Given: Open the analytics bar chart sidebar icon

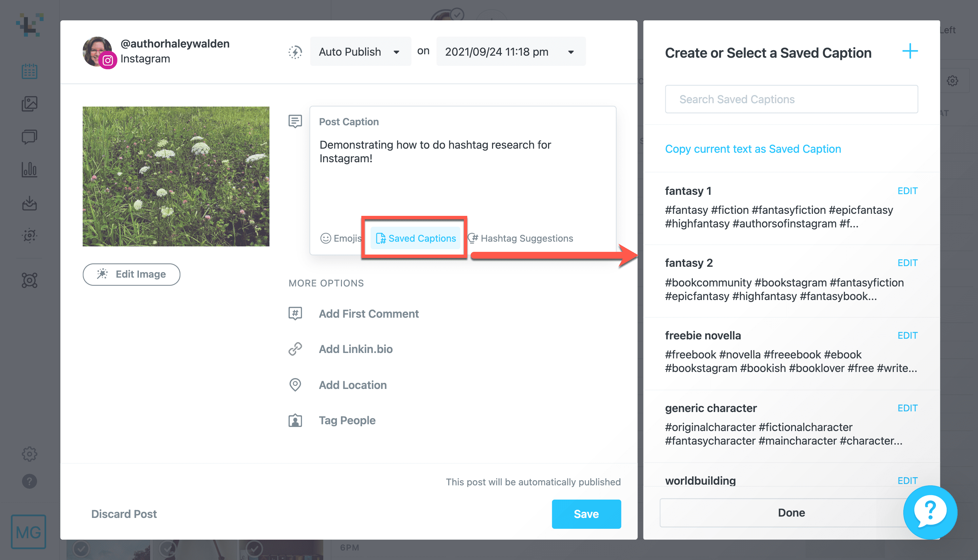Looking at the screenshot, I should click(x=29, y=169).
